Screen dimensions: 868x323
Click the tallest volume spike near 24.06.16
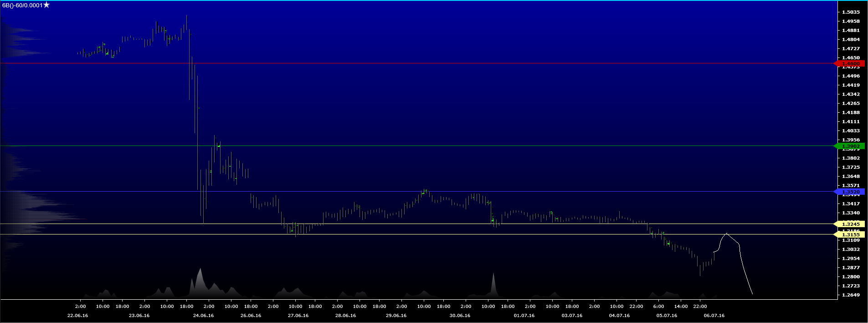click(x=200, y=270)
